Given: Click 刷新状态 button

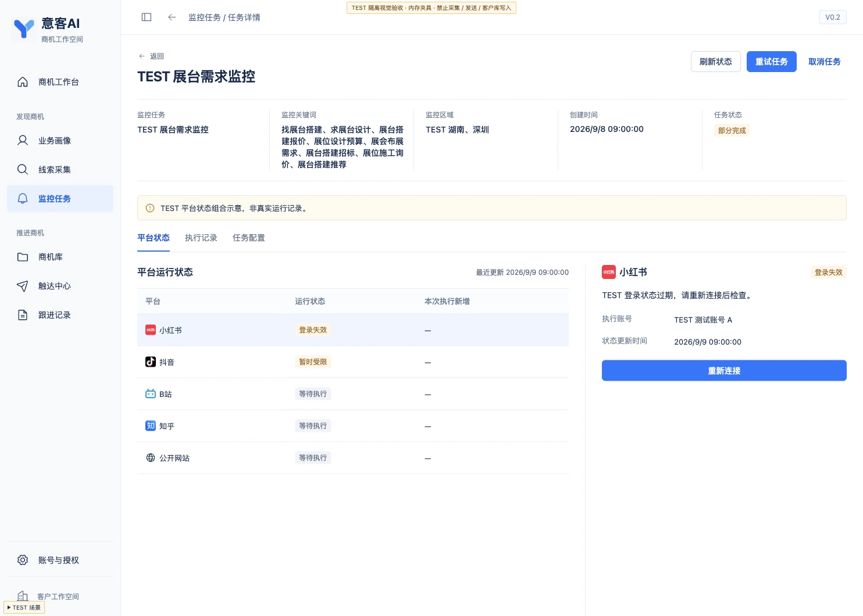Looking at the screenshot, I should pyautogui.click(x=716, y=62).
